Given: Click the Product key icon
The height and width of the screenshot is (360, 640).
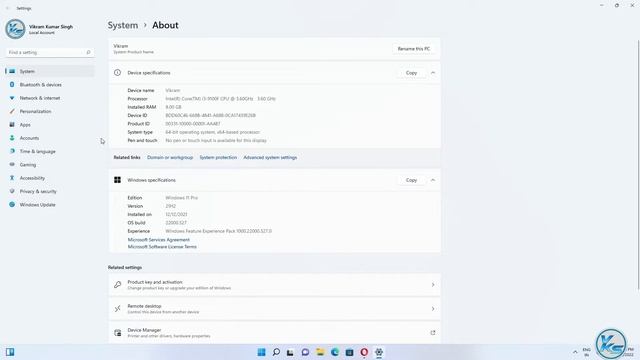Looking at the screenshot, I should (x=118, y=285).
